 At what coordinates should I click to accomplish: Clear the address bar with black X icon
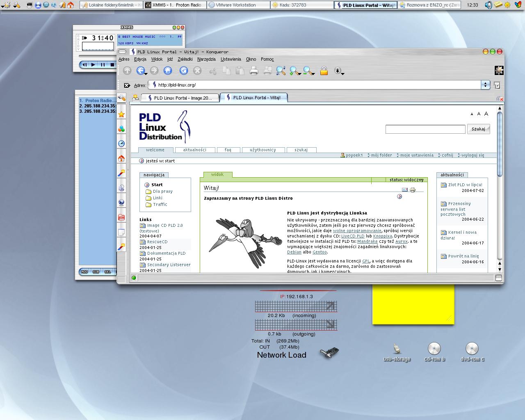click(x=127, y=85)
